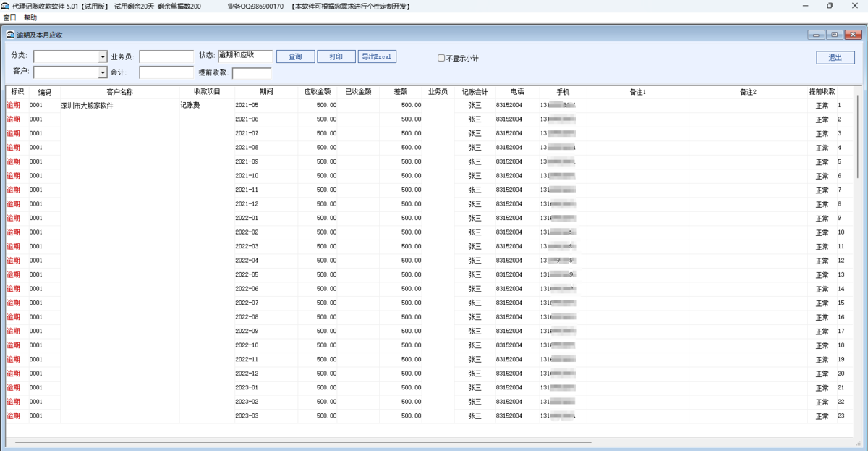
Task: Click the 退出 button
Action: [x=835, y=58]
